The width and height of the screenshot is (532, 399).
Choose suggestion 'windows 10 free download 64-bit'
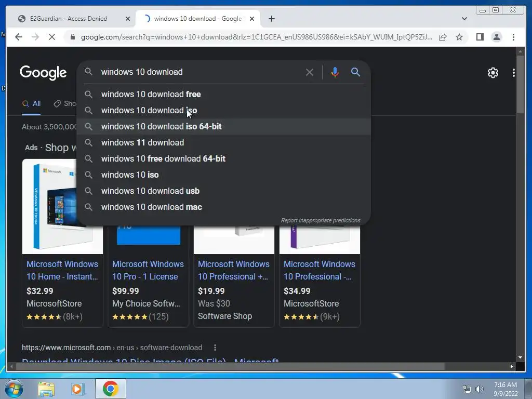[224, 159]
